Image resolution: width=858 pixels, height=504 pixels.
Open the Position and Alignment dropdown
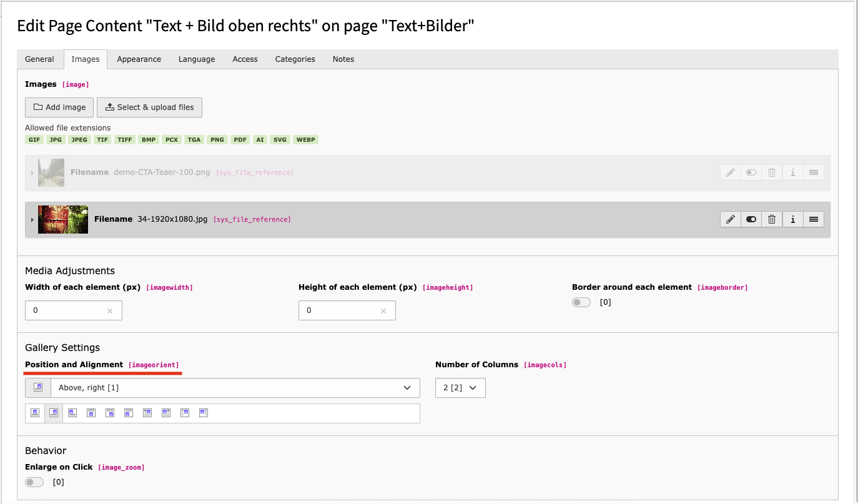(x=235, y=388)
